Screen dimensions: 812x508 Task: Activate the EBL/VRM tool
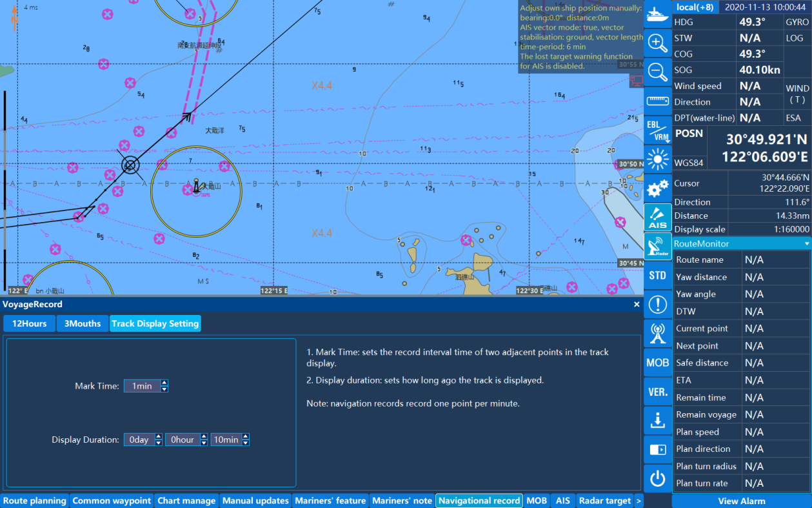pyautogui.click(x=657, y=130)
